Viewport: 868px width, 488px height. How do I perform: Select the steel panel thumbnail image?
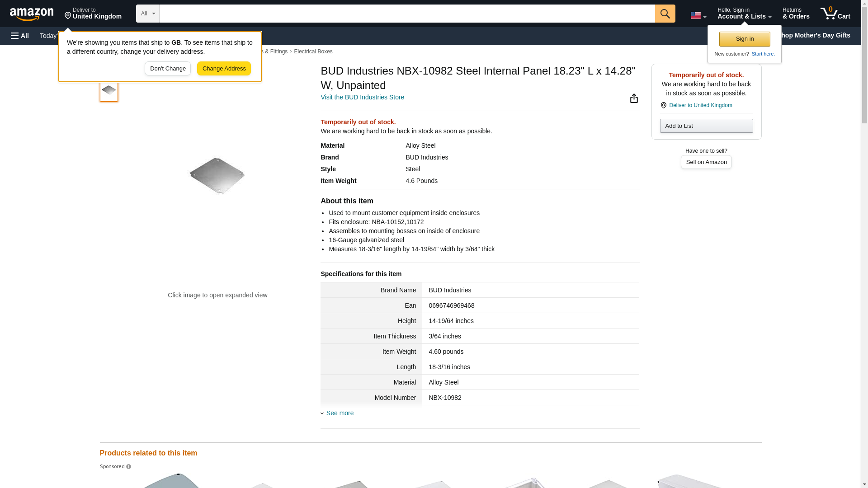pos(109,90)
